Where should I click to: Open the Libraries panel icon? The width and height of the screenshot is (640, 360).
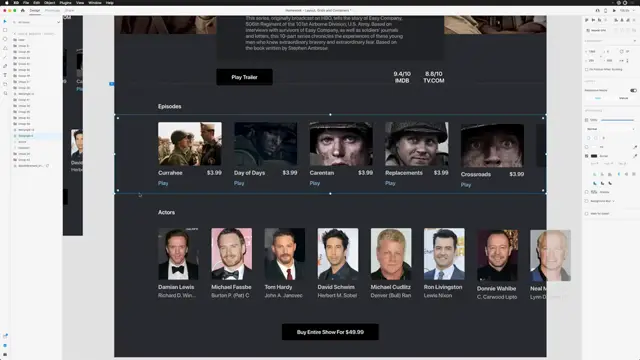point(5,336)
